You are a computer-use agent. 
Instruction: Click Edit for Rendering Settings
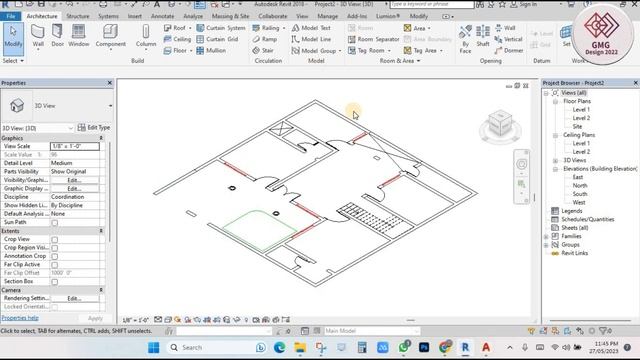(x=74, y=298)
